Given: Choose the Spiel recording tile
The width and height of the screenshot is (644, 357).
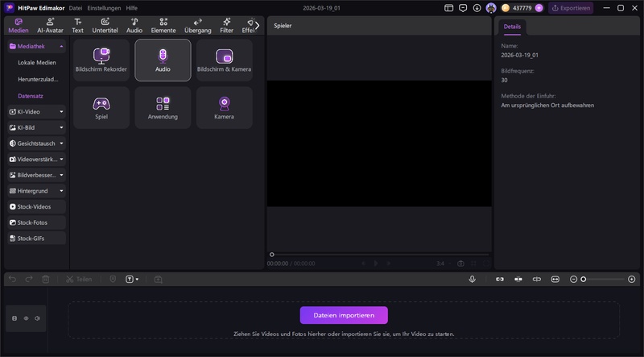Looking at the screenshot, I should (101, 108).
